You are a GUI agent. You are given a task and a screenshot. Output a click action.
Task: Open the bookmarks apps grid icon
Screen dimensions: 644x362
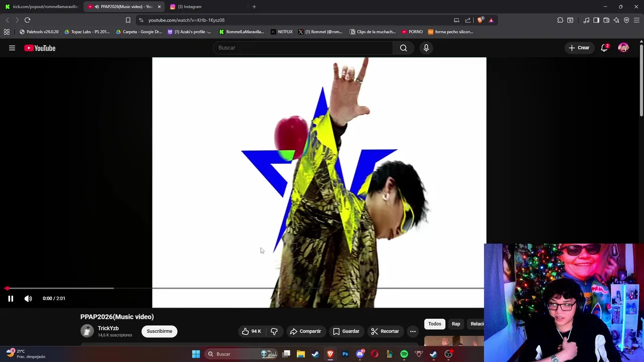(x=7, y=32)
